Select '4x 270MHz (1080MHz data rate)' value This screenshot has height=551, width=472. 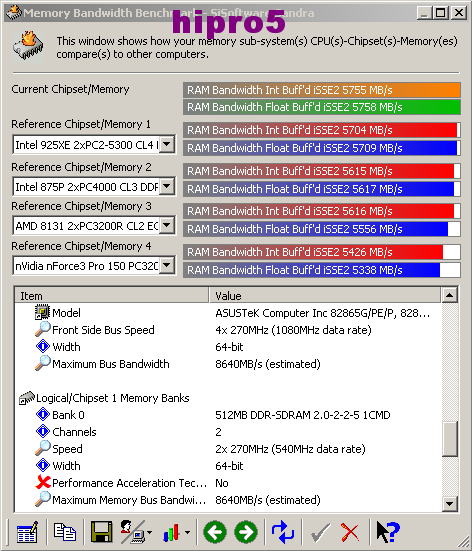point(293,330)
